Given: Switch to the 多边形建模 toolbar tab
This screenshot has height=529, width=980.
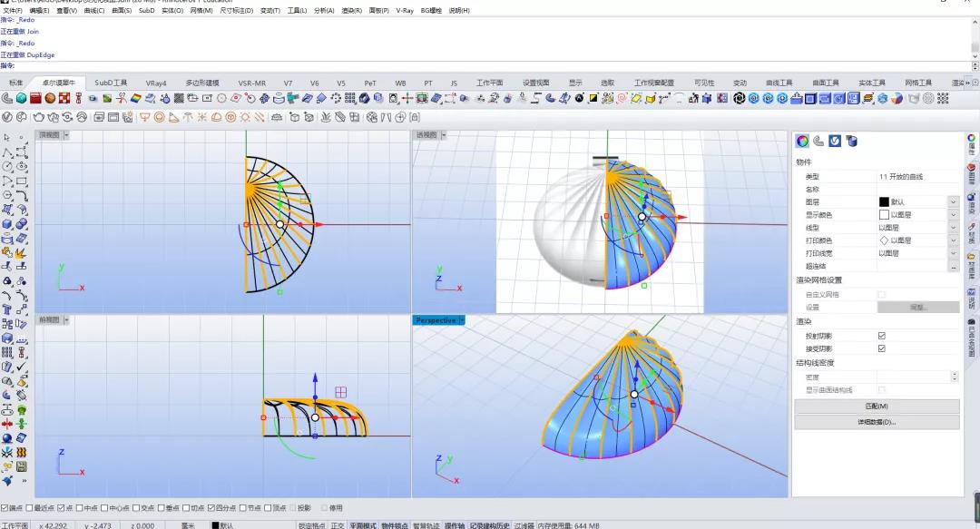Looking at the screenshot, I should click(201, 83).
